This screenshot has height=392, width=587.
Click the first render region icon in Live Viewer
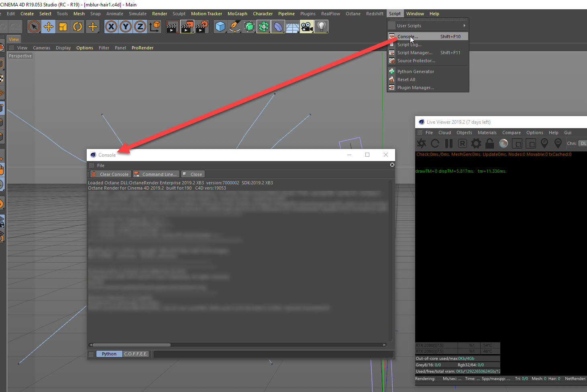pyautogui.click(x=517, y=143)
